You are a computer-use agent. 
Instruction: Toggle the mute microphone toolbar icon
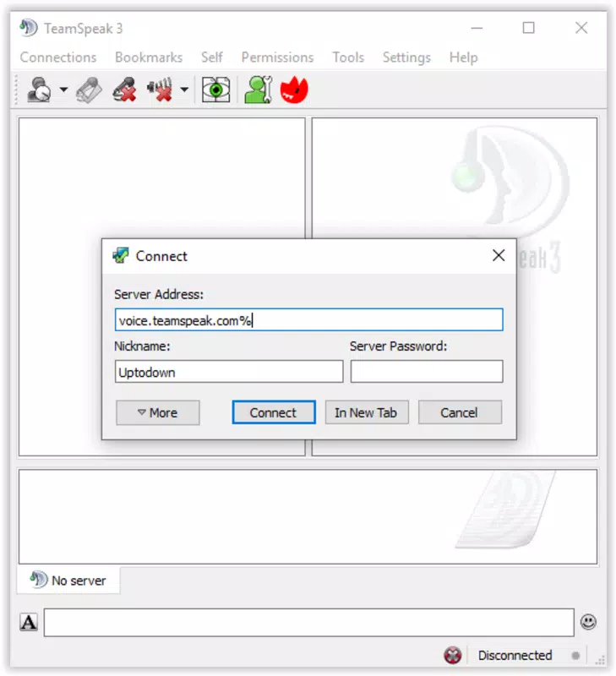coord(124,90)
